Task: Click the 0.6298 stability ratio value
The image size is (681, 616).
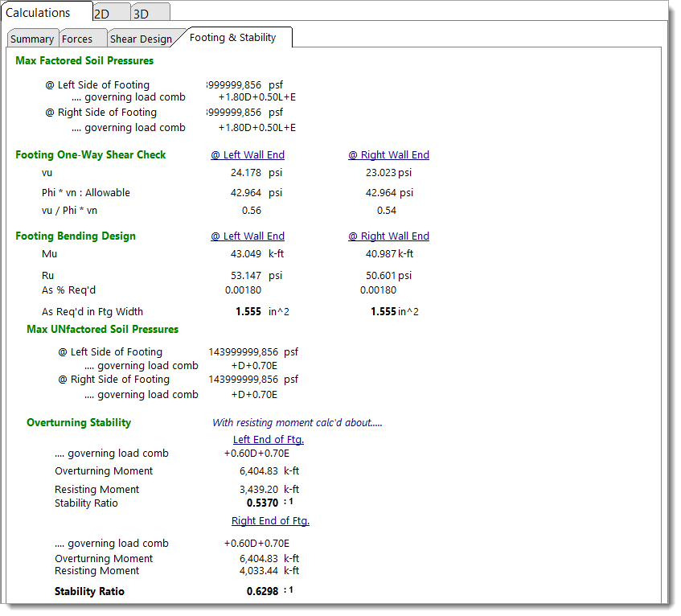Action: [x=262, y=592]
